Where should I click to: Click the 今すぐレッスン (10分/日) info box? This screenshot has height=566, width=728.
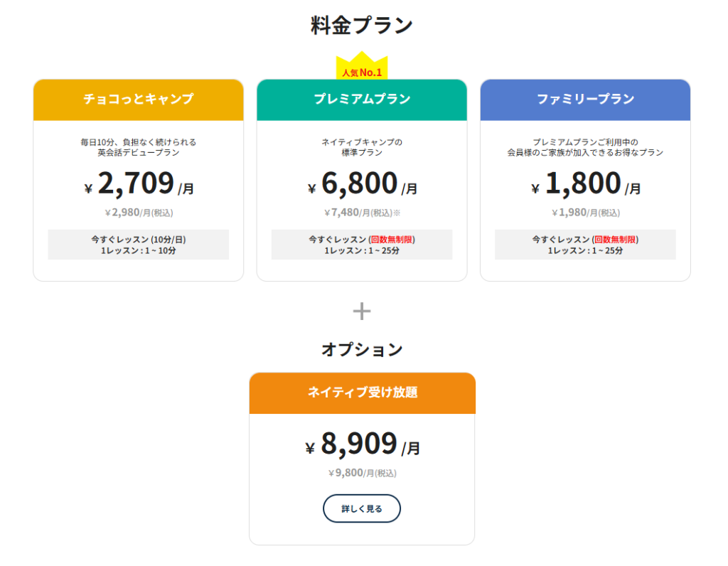[139, 245]
